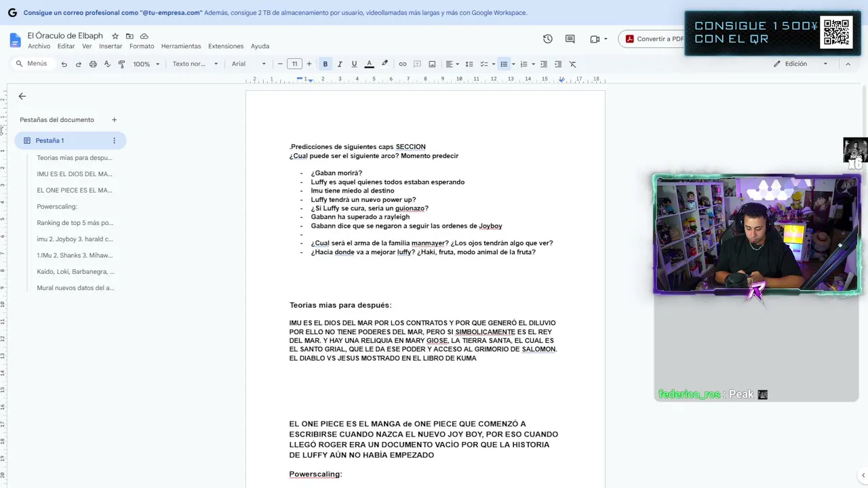Undo the last action
This screenshot has width=868, height=488.
tap(64, 64)
